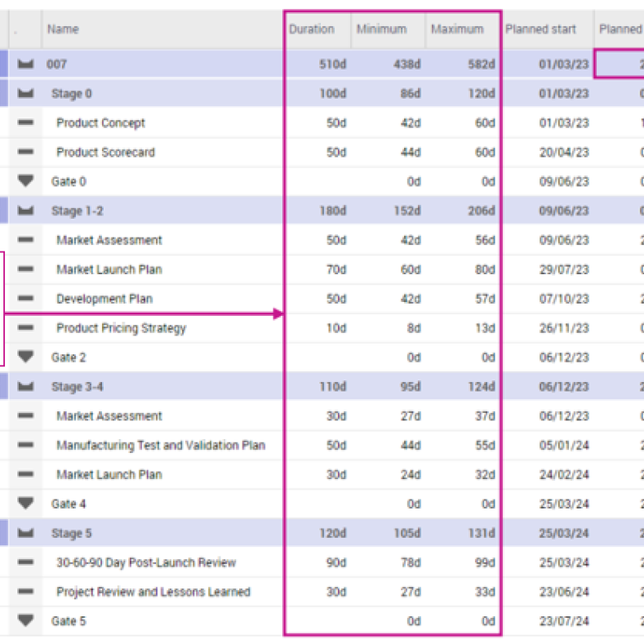Click the 70d duration of Market Launch Plan

(x=336, y=269)
